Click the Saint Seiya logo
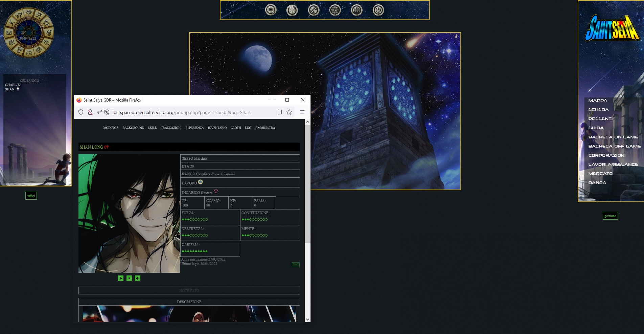 click(612, 28)
